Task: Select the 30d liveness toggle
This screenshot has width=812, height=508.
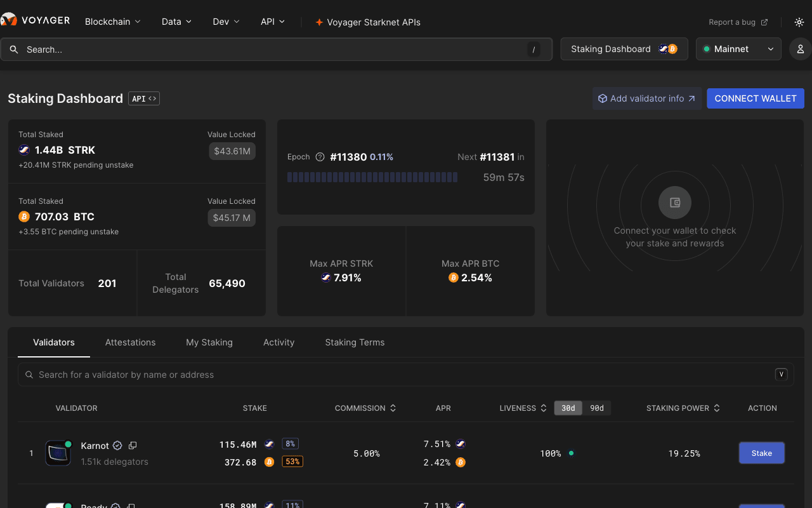Action: point(568,408)
